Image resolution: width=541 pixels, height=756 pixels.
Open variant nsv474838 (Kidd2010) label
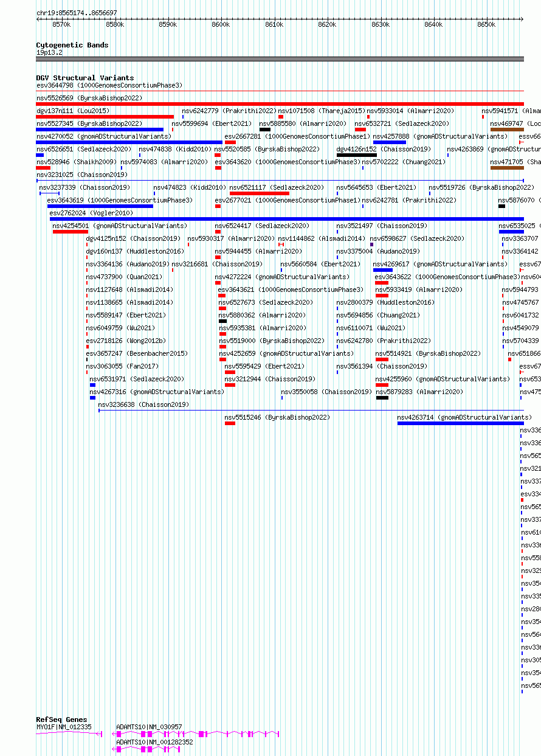coord(175,150)
